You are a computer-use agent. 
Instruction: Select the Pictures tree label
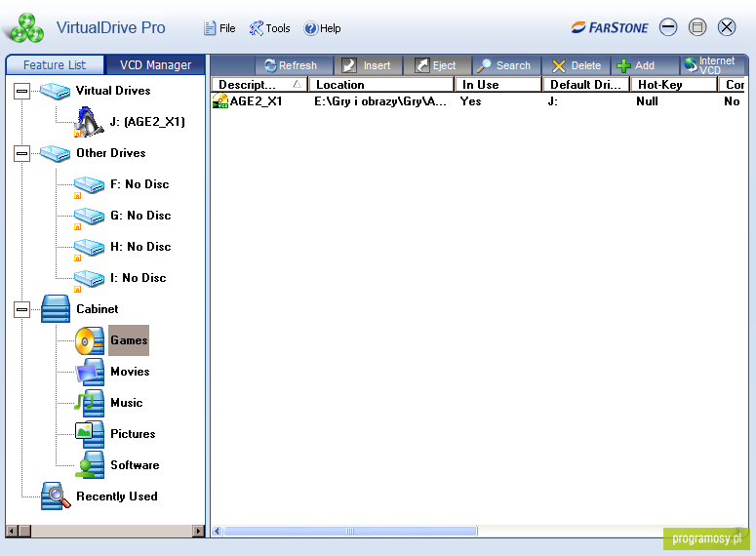tap(133, 434)
